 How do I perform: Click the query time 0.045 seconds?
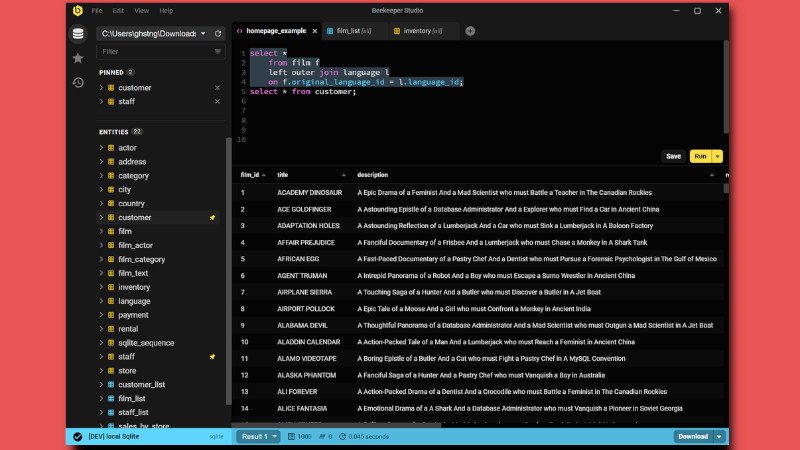tap(364, 437)
